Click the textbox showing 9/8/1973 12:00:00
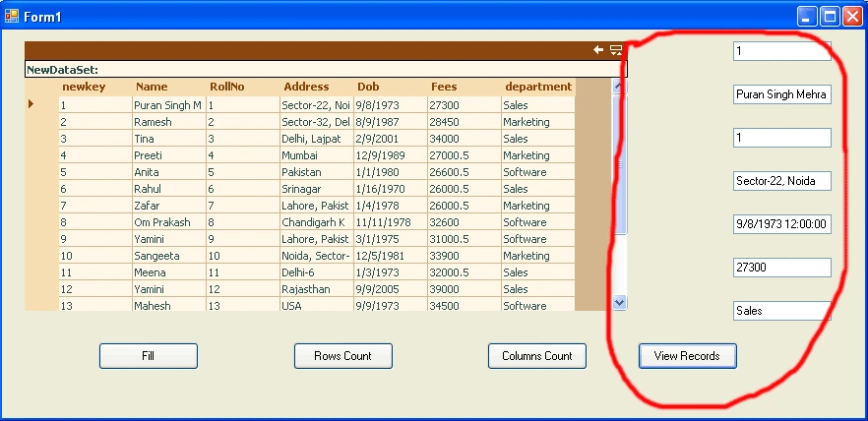 coord(782,224)
